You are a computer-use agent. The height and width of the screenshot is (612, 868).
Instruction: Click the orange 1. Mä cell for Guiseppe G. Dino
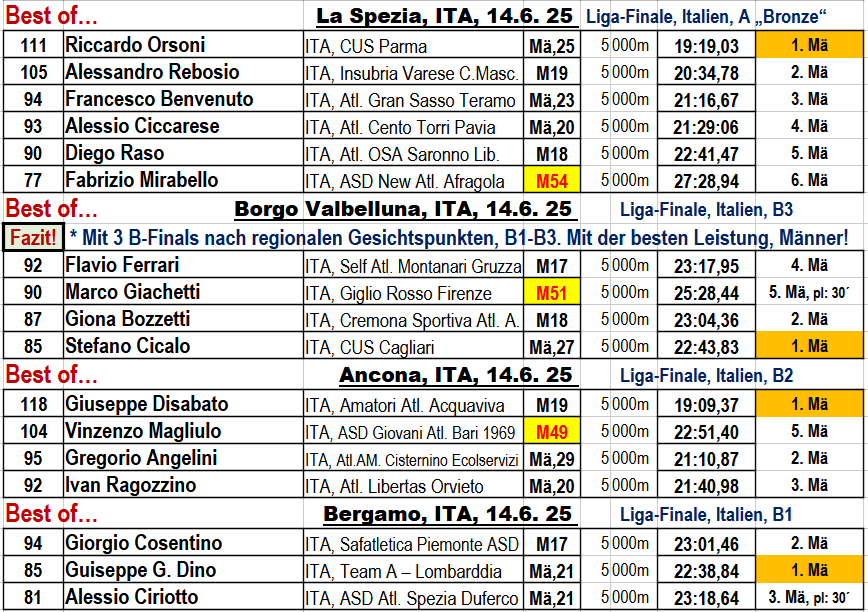tap(809, 570)
